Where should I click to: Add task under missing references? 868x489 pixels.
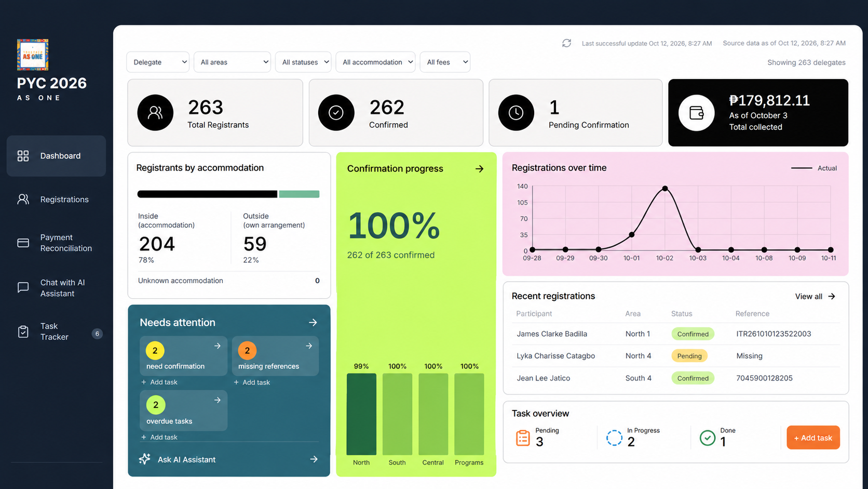point(252,382)
